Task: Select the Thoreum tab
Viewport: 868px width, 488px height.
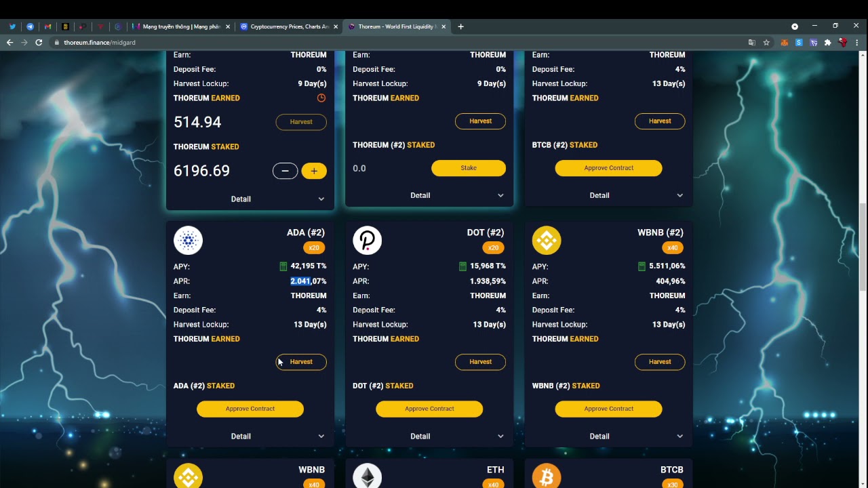Action: point(397,26)
